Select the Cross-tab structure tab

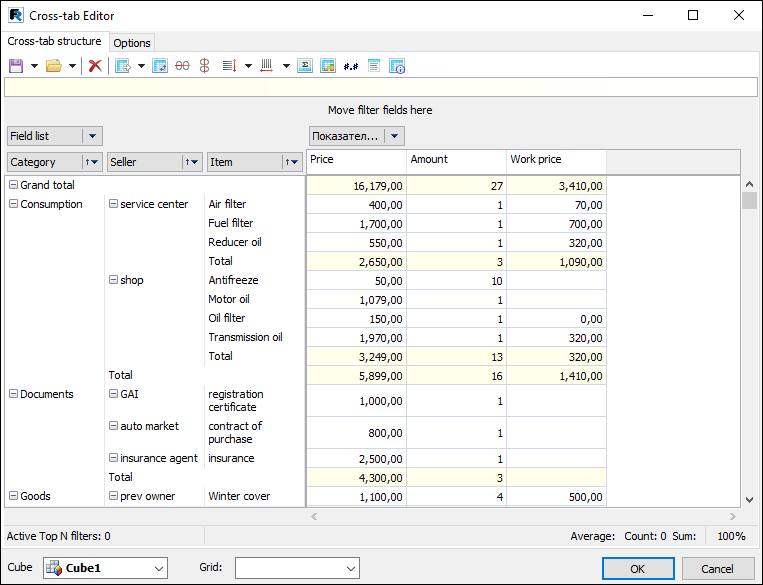pyautogui.click(x=54, y=42)
